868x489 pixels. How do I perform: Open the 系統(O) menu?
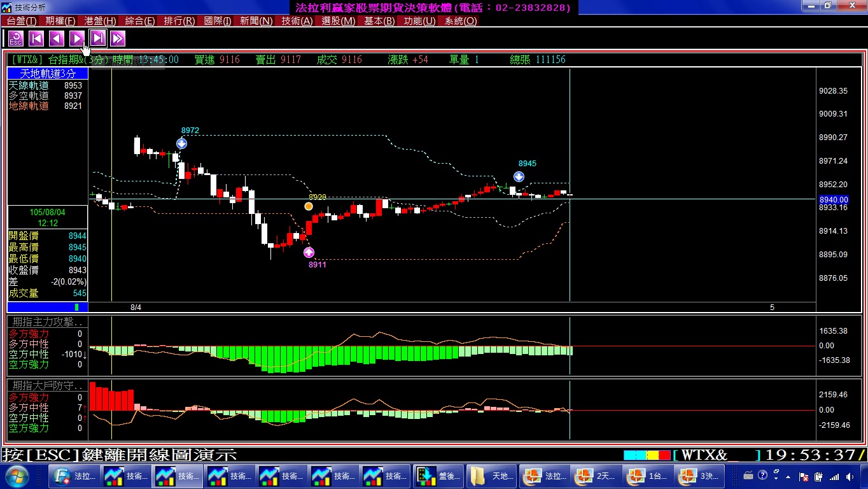460,21
